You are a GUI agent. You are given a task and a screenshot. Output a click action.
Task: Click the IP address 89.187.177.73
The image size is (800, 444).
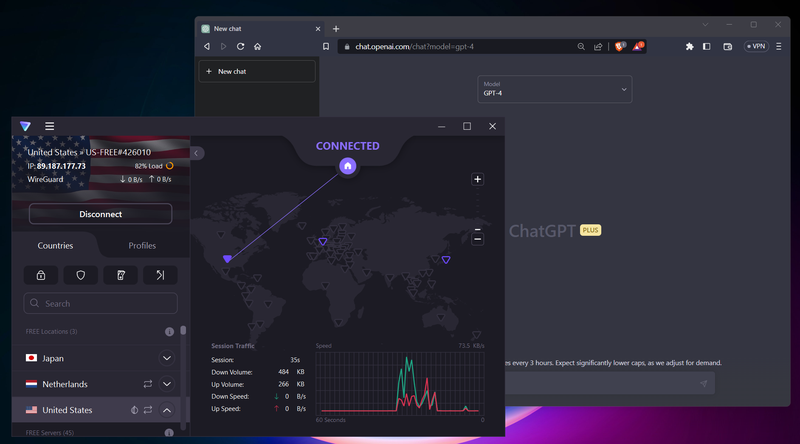pyautogui.click(x=61, y=166)
